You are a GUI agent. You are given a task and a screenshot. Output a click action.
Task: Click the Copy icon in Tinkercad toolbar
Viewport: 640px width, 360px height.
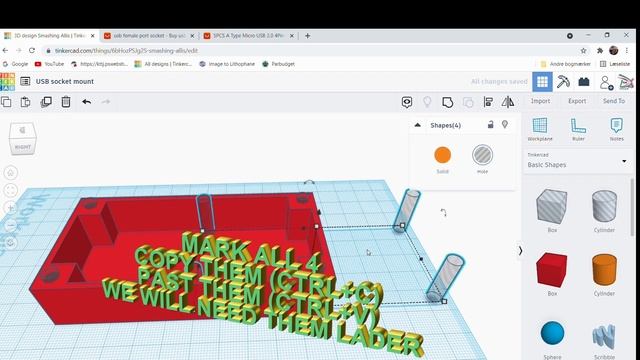6,102
